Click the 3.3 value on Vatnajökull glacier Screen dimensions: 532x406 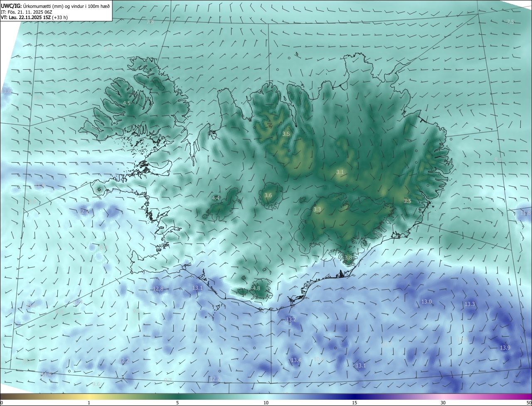click(x=317, y=210)
